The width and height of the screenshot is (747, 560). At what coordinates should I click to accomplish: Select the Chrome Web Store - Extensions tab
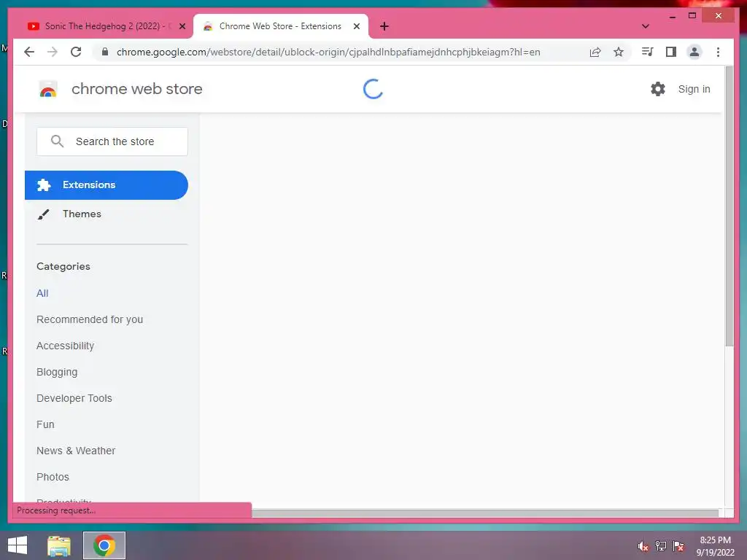281,26
